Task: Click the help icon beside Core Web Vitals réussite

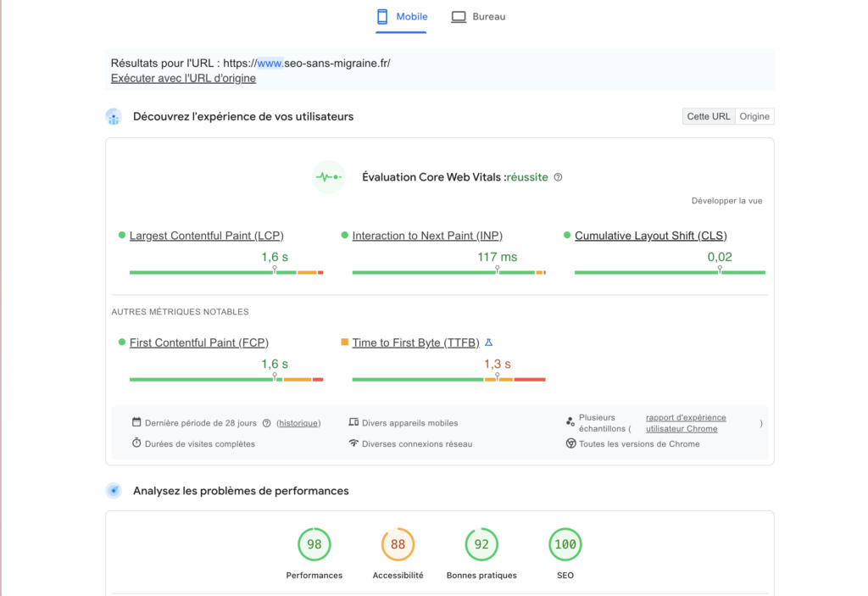Action: [558, 177]
